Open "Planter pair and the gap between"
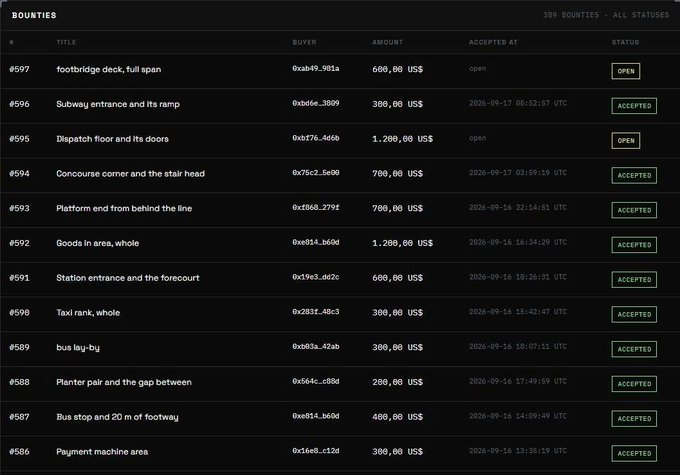This screenshot has height=475, width=680. tap(124, 382)
